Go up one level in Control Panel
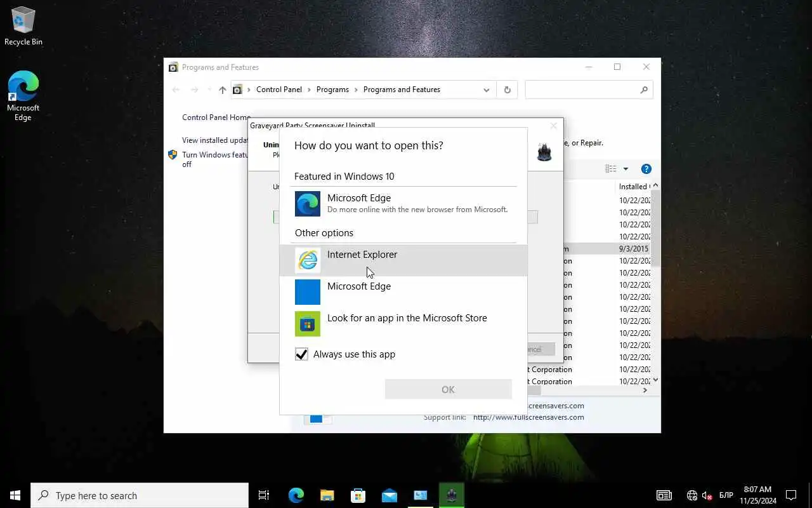The width and height of the screenshot is (812, 508). [x=222, y=90]
